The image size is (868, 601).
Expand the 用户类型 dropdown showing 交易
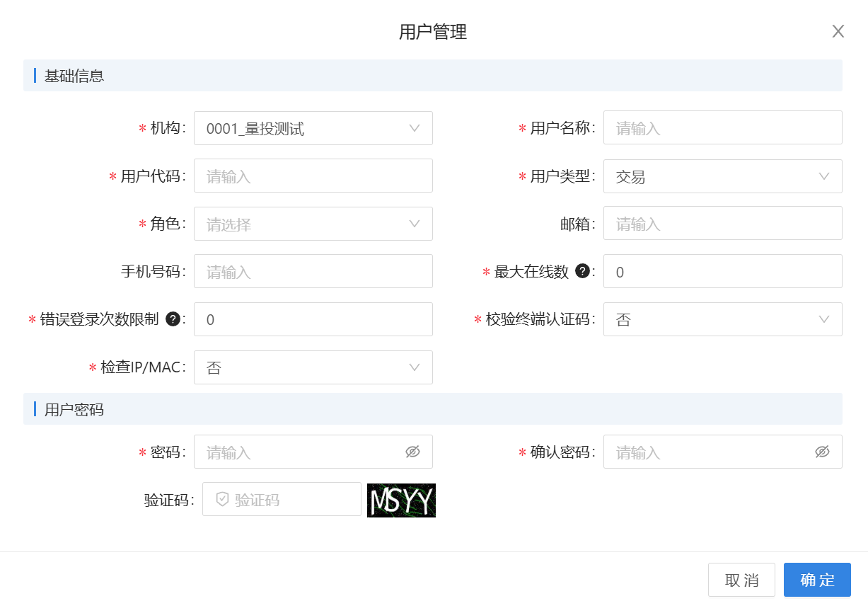[723, 176]
